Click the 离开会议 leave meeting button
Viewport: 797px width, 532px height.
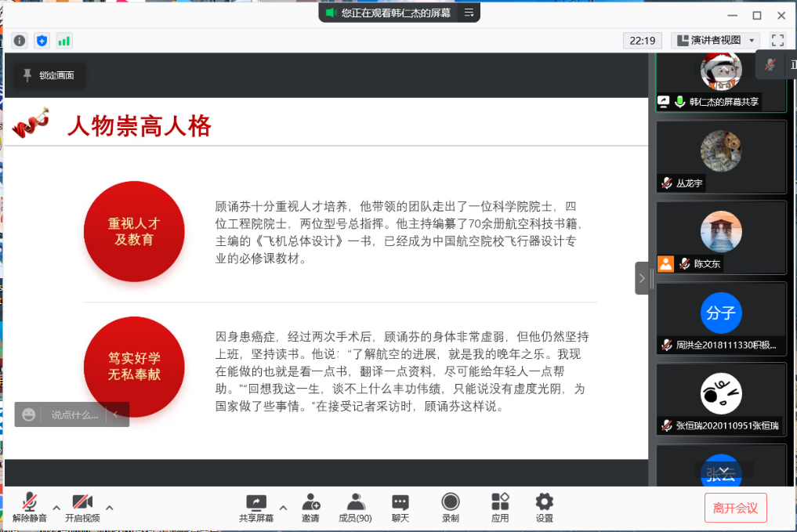click(735, 508)
